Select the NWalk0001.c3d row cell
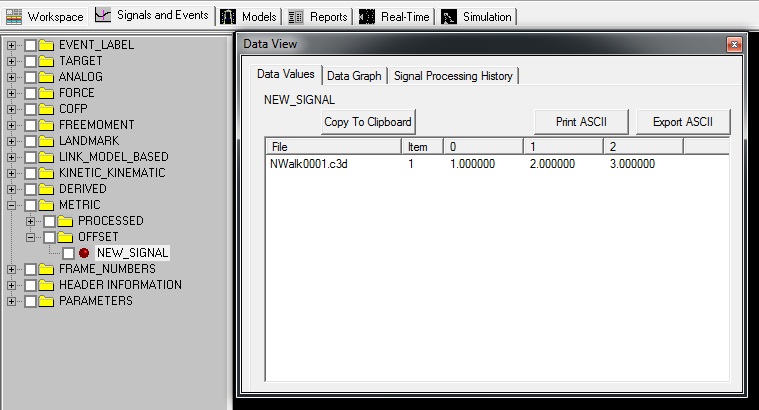This screenshot has width=759, height=410. 309,164
